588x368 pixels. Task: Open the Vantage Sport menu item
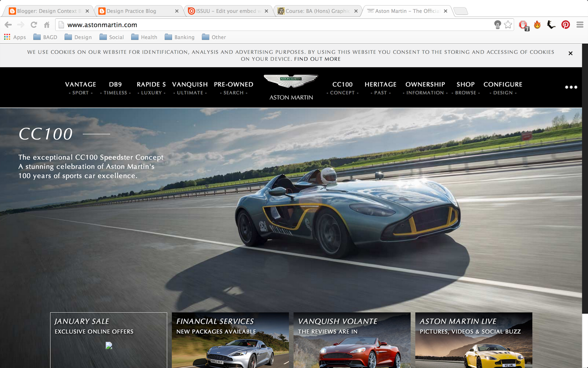tap(80, 88)
